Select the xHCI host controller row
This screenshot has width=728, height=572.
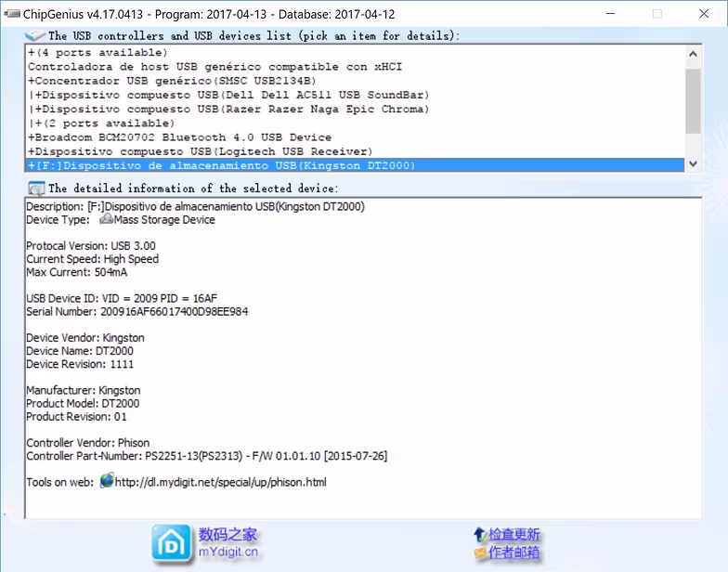point(355,67)
